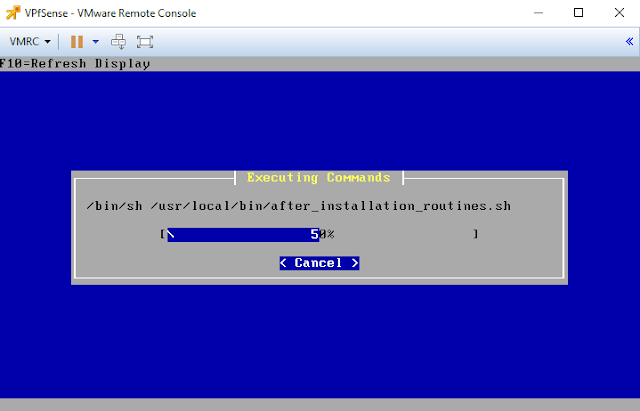Click the F10=Refresh Display hint

coord(75,64)
